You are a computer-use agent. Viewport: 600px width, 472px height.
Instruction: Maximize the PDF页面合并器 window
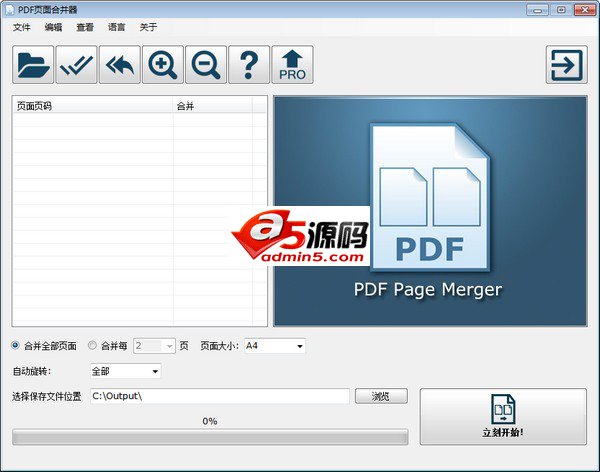561,10
